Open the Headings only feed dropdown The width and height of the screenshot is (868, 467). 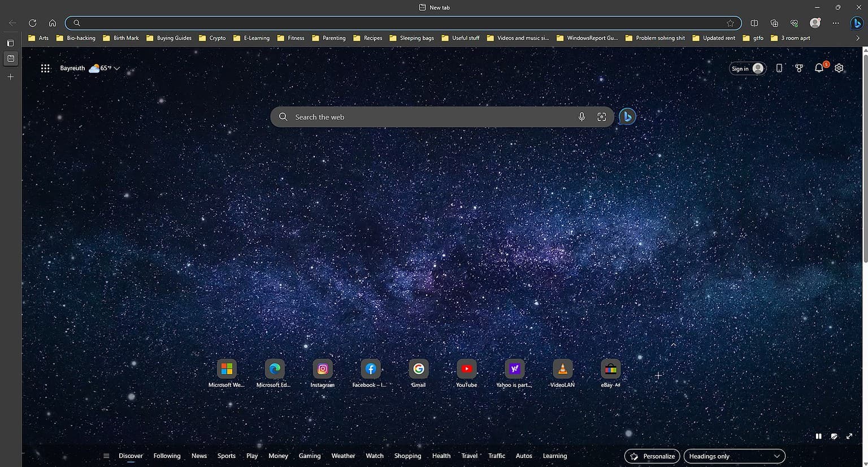pyautogui.click(x=734, y=456)
